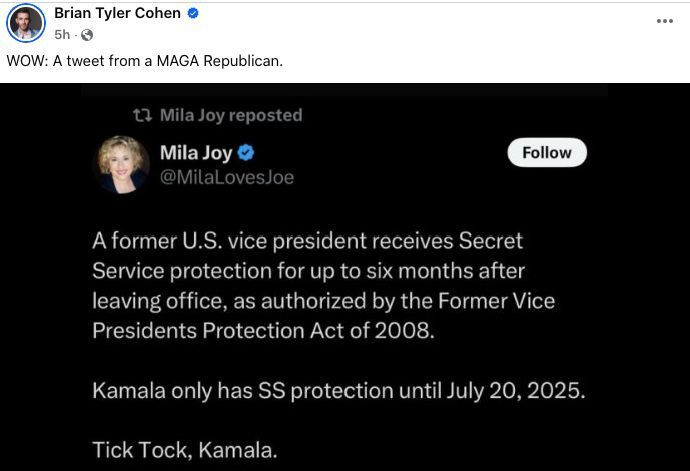Select the Mila Joy display name
The height and width of the screenshot is (471, 690).
coord(196,153)
